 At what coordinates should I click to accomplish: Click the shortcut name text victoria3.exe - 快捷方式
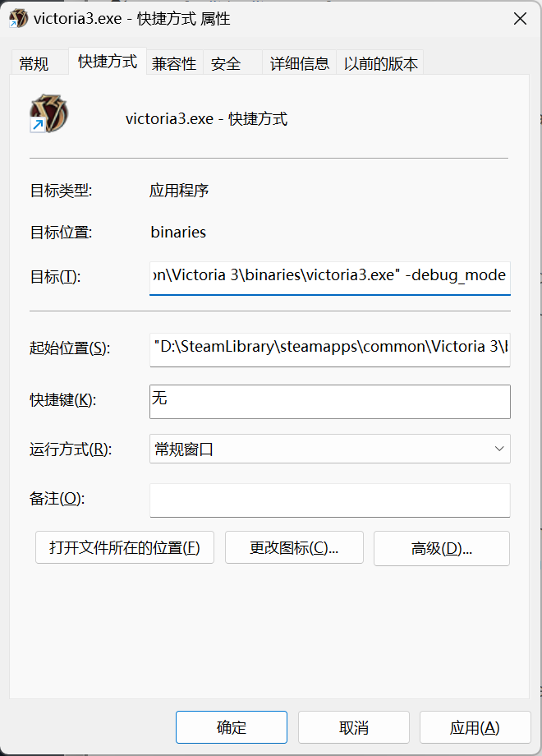pyautogui.click(x=206, y=118)
